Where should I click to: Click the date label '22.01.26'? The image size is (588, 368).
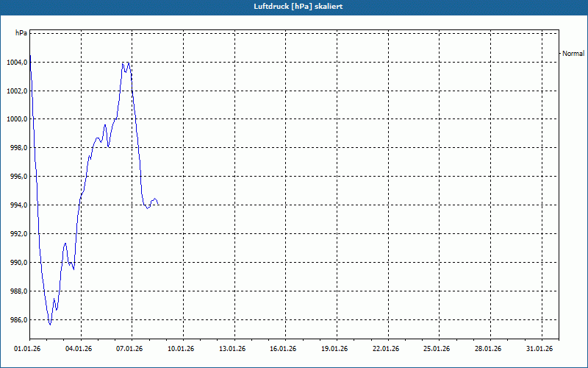[386, 349]
